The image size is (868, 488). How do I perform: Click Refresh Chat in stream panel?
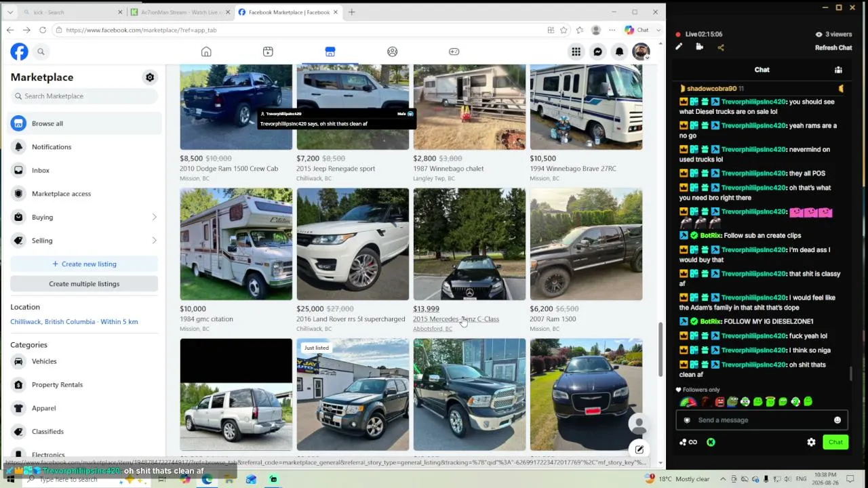click(833, 48)
